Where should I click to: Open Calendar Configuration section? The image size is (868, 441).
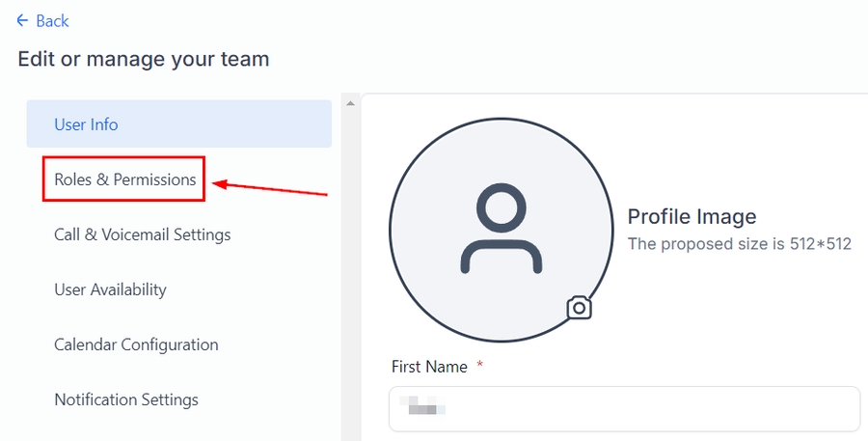click(136, 345)
